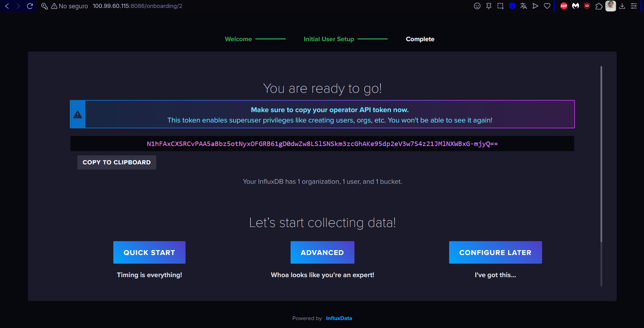Open the easy setup sliders menu
Image resolution: width=644 pixels, height=328 pixels.
[x=634, y=6]
